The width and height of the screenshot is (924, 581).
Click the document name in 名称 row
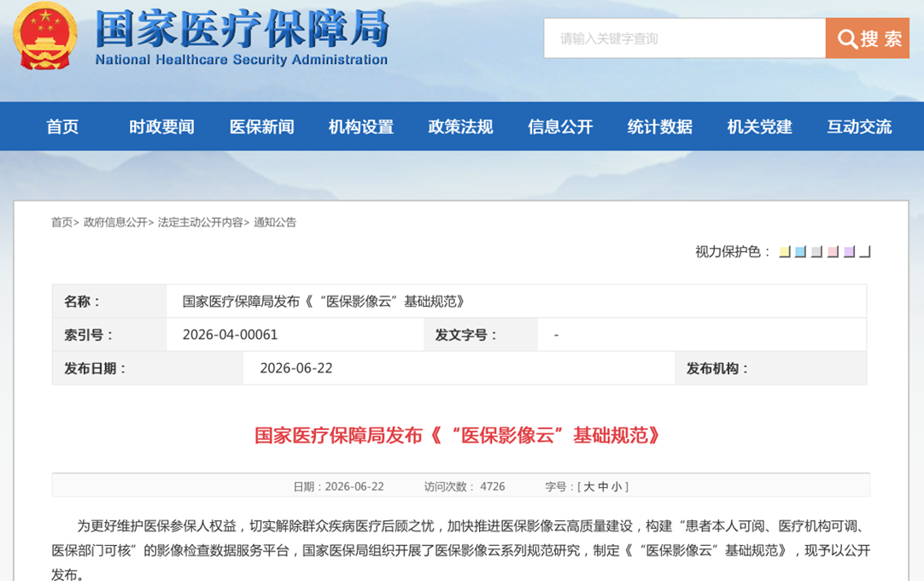(325, 302)
